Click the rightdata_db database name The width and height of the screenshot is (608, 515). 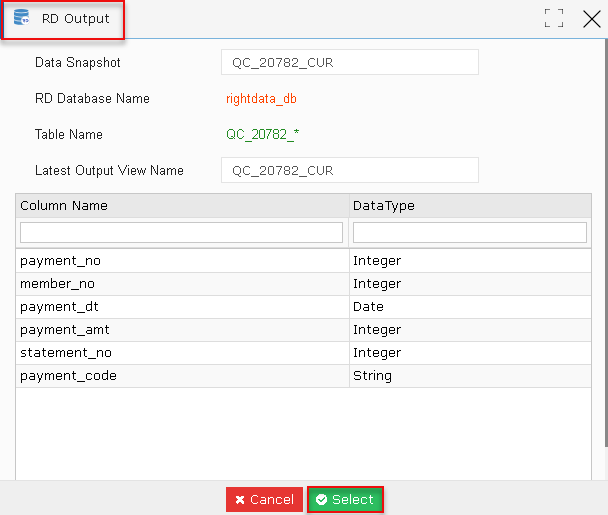coord(261,99)
